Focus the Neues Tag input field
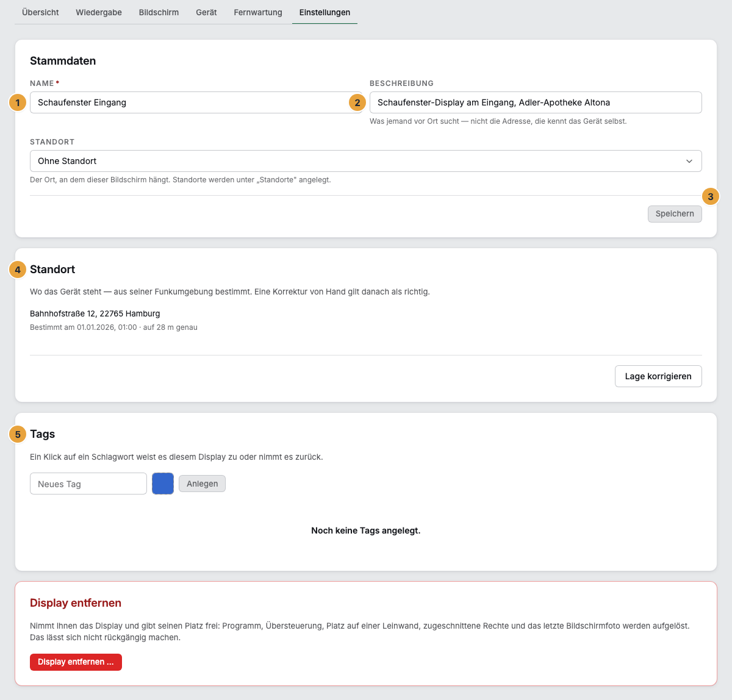732x700 pixels. (88, 484)
